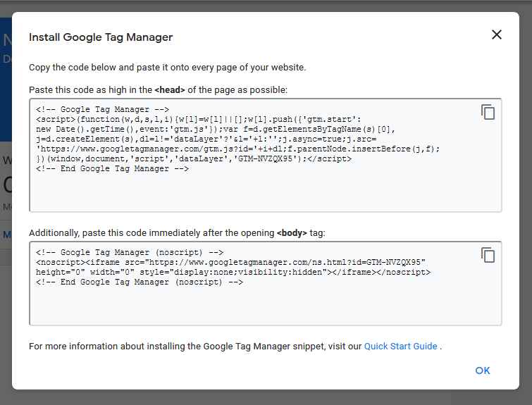Click the height="0" width="0" style line
Viewport: 532px width, 405px height.
(x=233, y=272)
